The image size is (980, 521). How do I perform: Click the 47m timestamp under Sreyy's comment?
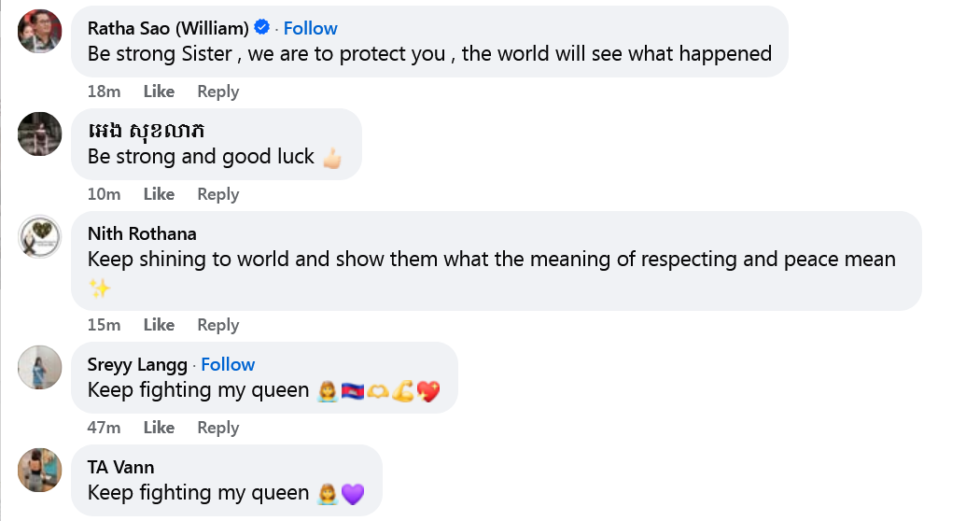(x=104, y=428)
